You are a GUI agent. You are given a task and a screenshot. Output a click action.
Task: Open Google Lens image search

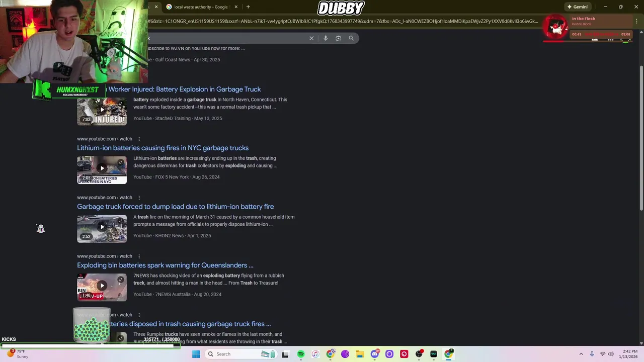tap(338, 38)
